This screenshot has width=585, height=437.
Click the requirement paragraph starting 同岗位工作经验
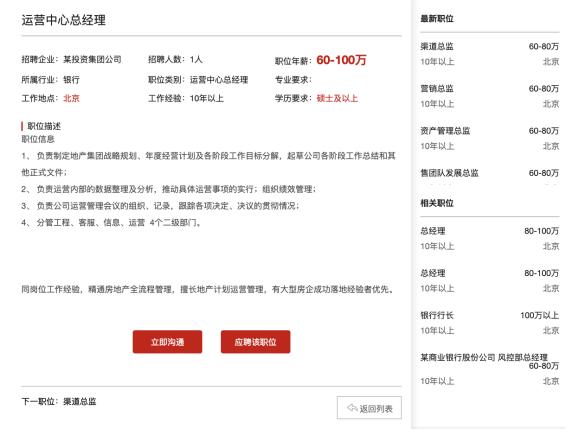click(208, 289)
